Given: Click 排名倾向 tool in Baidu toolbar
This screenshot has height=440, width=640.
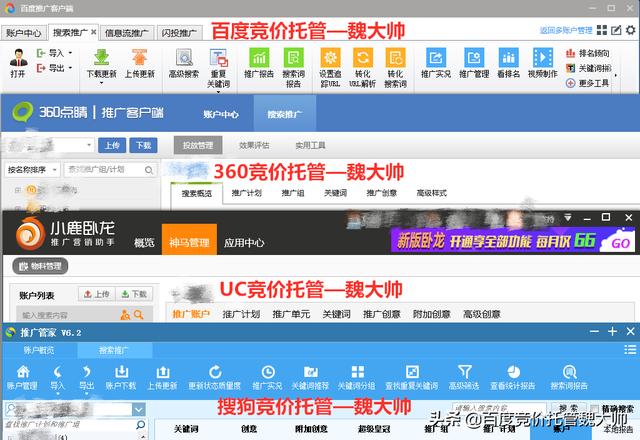Looking at the screenshot, I should tap(588, 53).
